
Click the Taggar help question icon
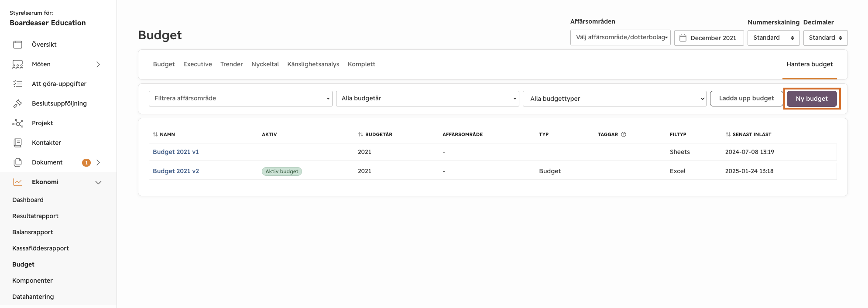click(x=624, y=134)
